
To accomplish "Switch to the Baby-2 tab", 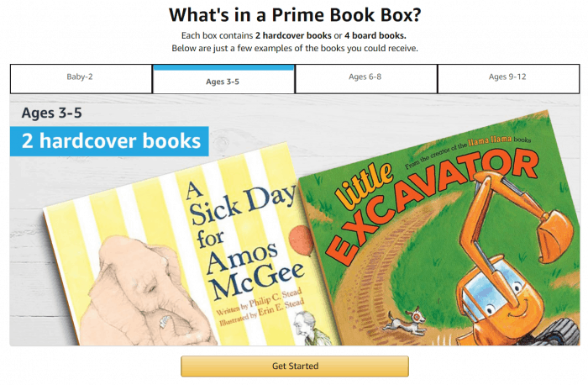I will pyautogui.click(x=81, y=79).
